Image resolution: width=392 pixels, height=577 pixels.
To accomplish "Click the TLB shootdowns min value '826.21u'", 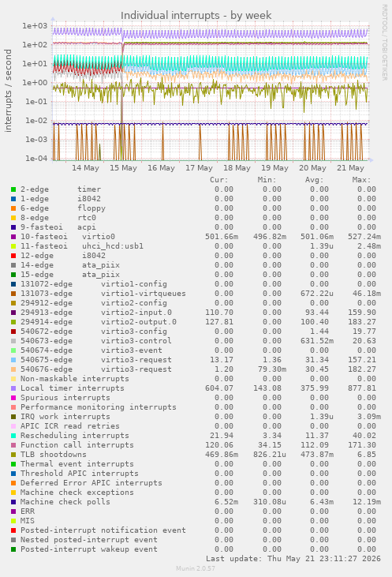I will coord(269,455).
